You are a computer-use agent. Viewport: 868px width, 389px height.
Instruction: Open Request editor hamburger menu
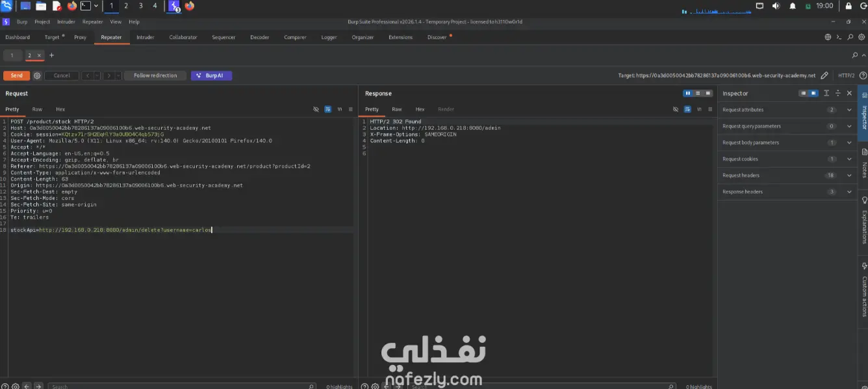click(x=351, y=109)
